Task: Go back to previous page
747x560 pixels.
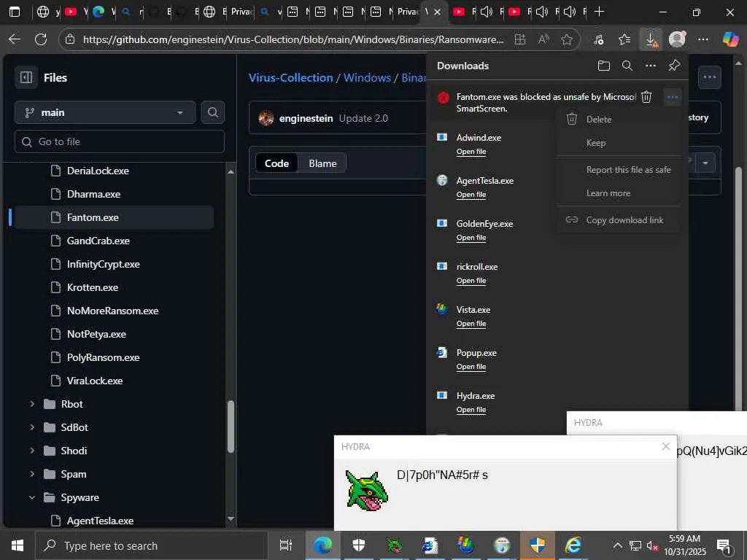Action: point(15,39)
